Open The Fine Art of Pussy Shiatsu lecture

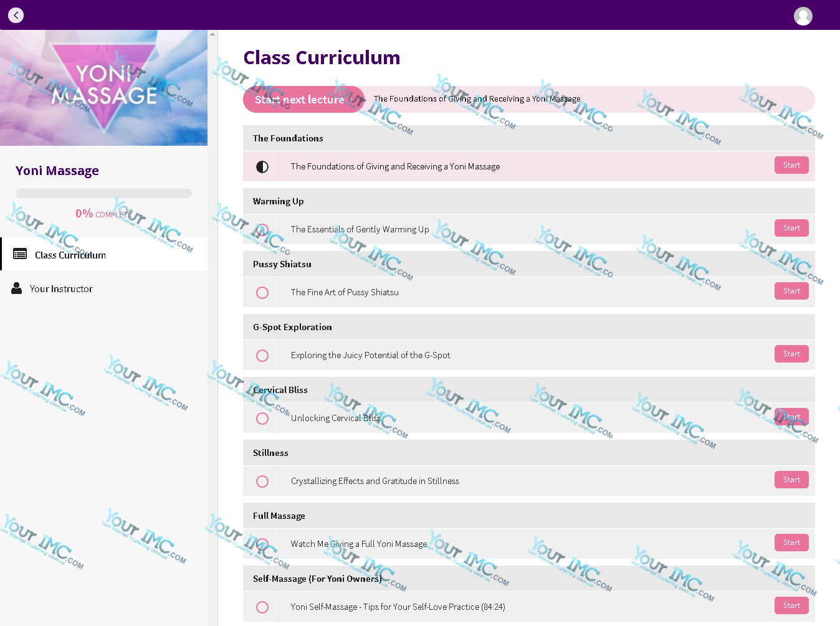(345, 292)
